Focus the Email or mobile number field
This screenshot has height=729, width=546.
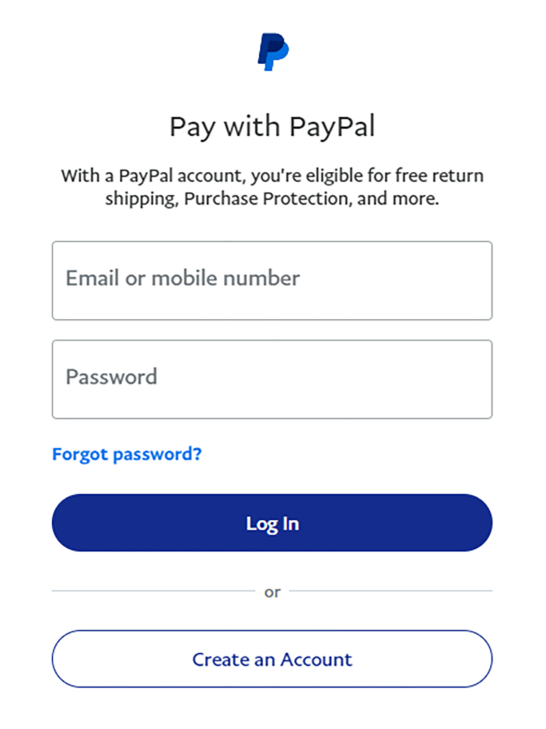coord(272,280)
